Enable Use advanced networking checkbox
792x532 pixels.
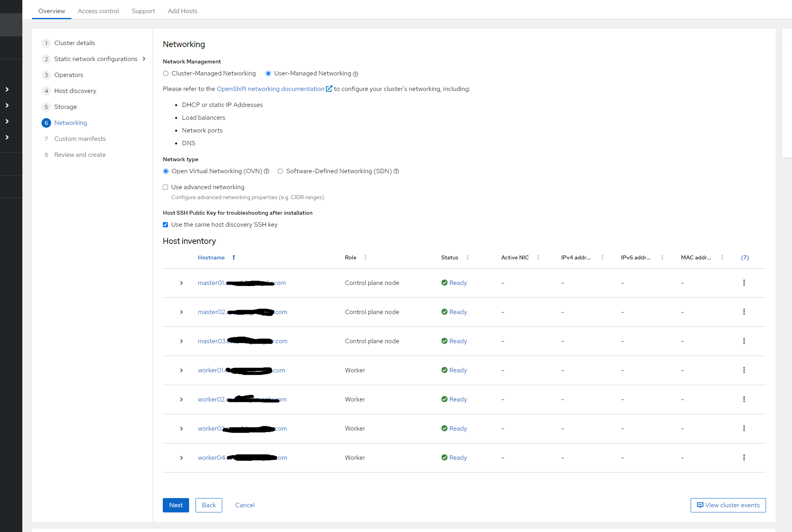[165, 187]
